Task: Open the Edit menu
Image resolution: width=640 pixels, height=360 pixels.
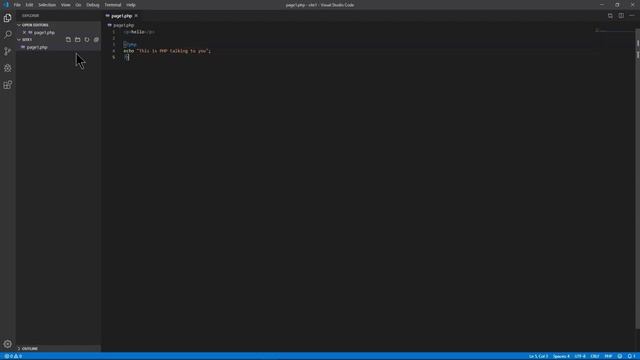Action: click(29, 5)
